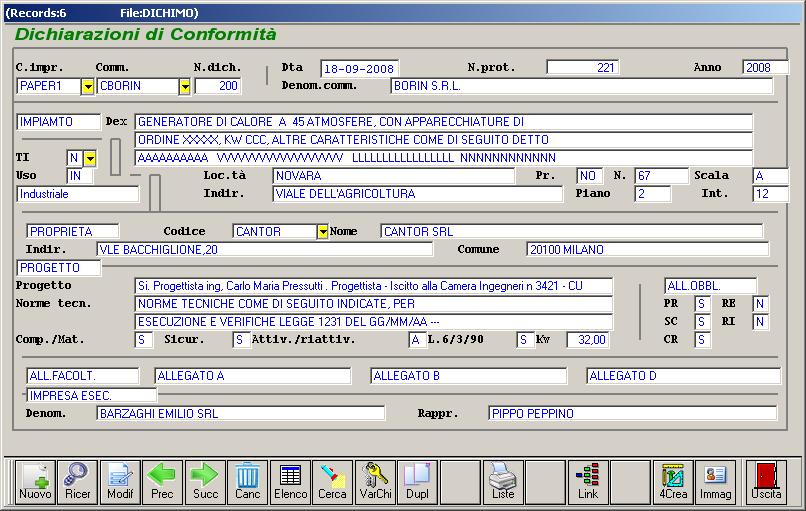The image size is (806, 511).
Task: Click the Dex line starting ORDINE XXXXX
Action: coord(444,140)
